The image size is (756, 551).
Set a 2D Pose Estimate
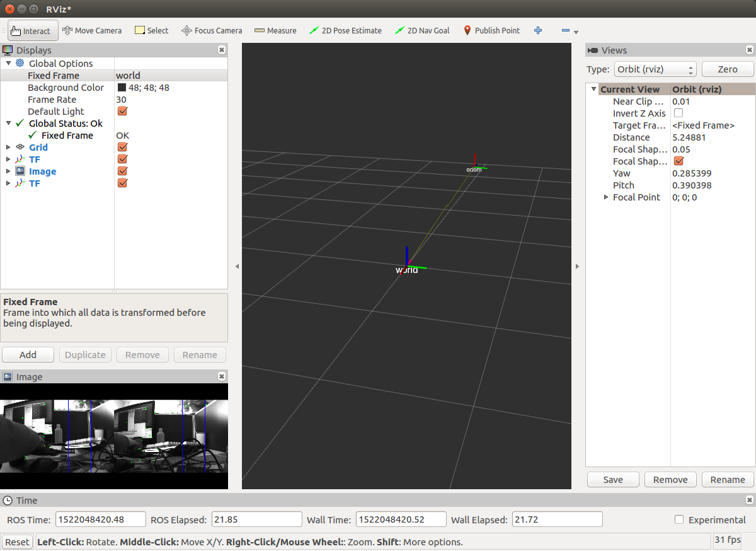pyautogui.click(x=345, y=30)
